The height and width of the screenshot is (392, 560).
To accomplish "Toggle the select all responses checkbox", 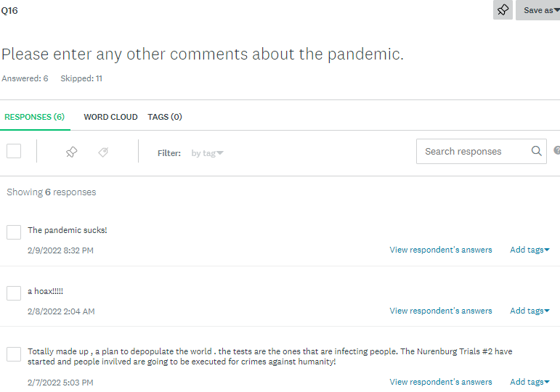I will (14, 151).
